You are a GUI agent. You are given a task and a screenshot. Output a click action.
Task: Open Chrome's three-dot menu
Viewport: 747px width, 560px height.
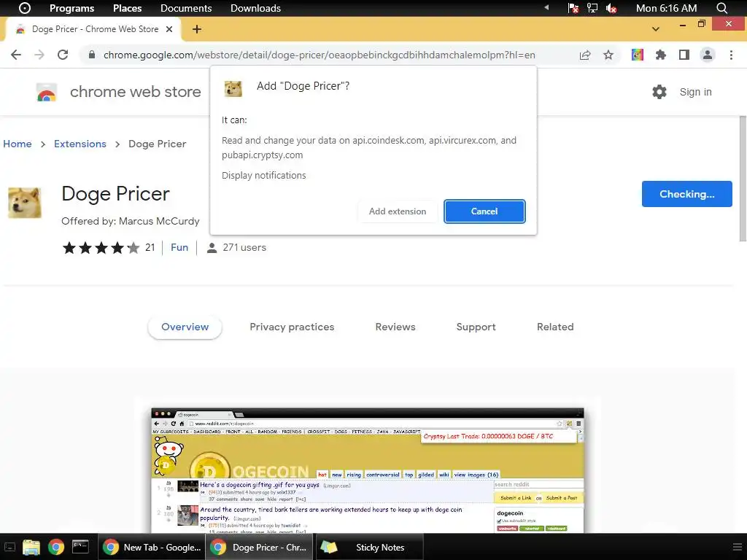click(x=731, y=55)
